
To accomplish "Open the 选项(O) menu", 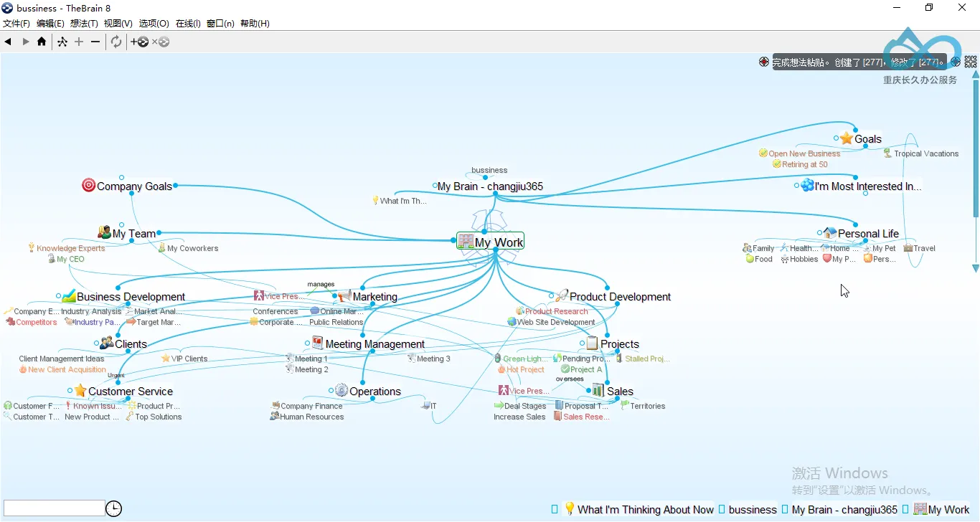I will [x=154, y=24].
